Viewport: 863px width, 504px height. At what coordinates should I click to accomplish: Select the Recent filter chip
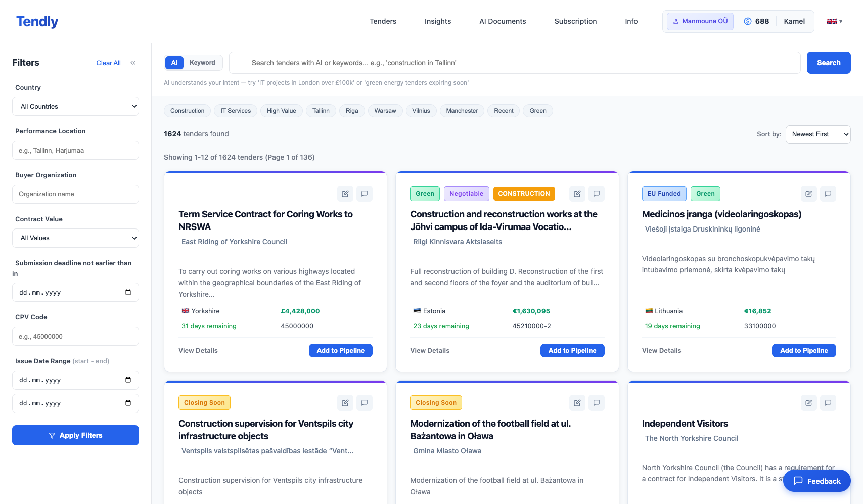coord(504,111)
